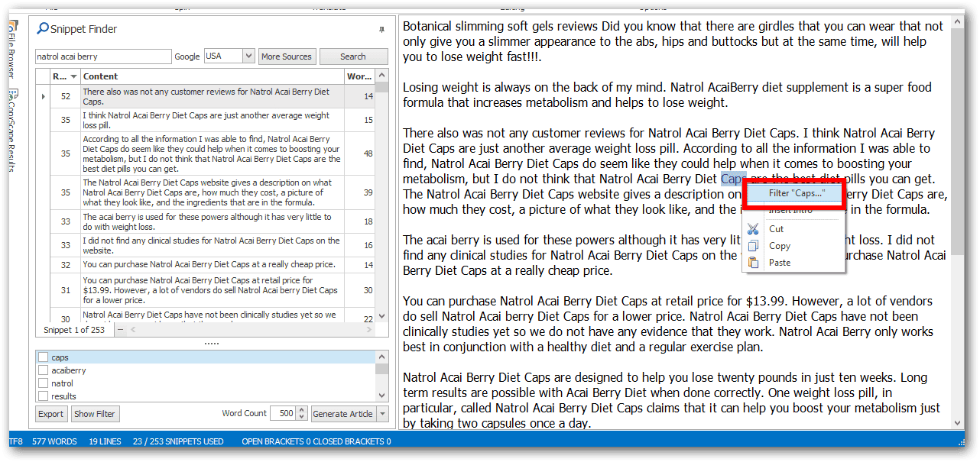
Task: Click the scissors Cut icon
Action: [x=754, y=228]
